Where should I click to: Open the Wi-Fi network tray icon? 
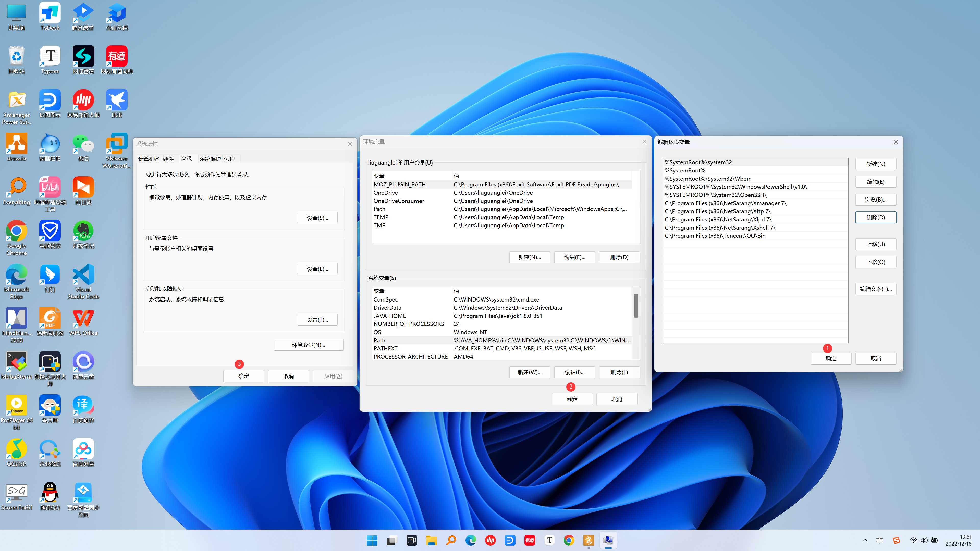pyautogui.click(x=913, y=540)
